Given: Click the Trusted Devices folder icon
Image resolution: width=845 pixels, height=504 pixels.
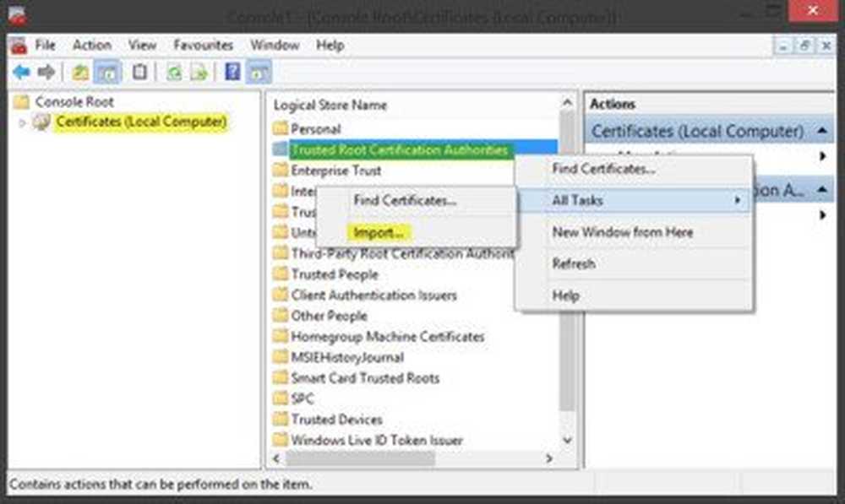Looking at the screenshot, I should 281,419.
